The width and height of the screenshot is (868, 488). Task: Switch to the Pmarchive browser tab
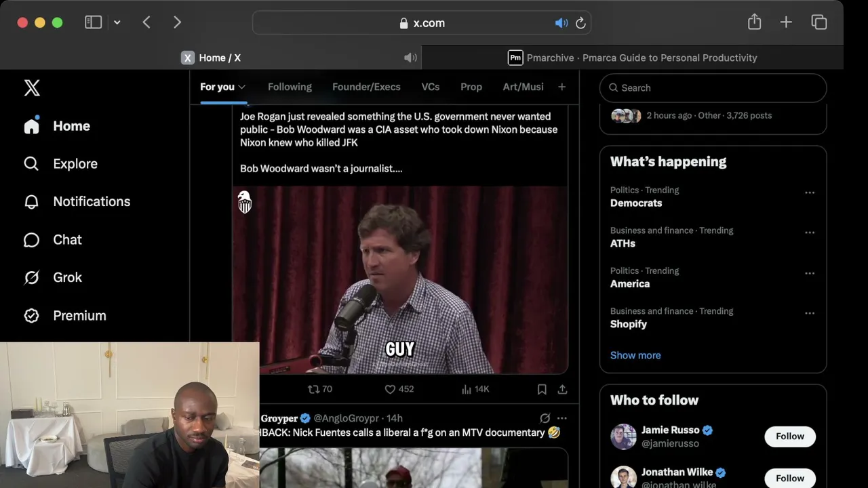[632, 58]
